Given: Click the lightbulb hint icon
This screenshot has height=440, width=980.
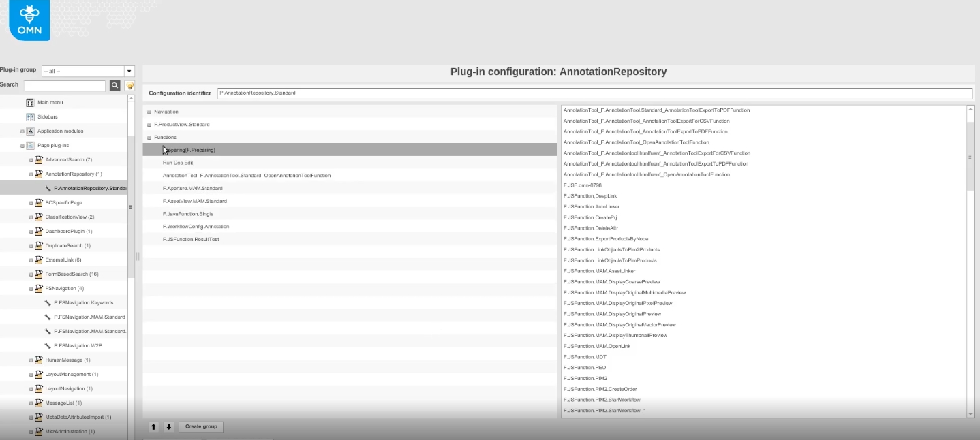Looking at the screenshot, I should coord(129,85).
